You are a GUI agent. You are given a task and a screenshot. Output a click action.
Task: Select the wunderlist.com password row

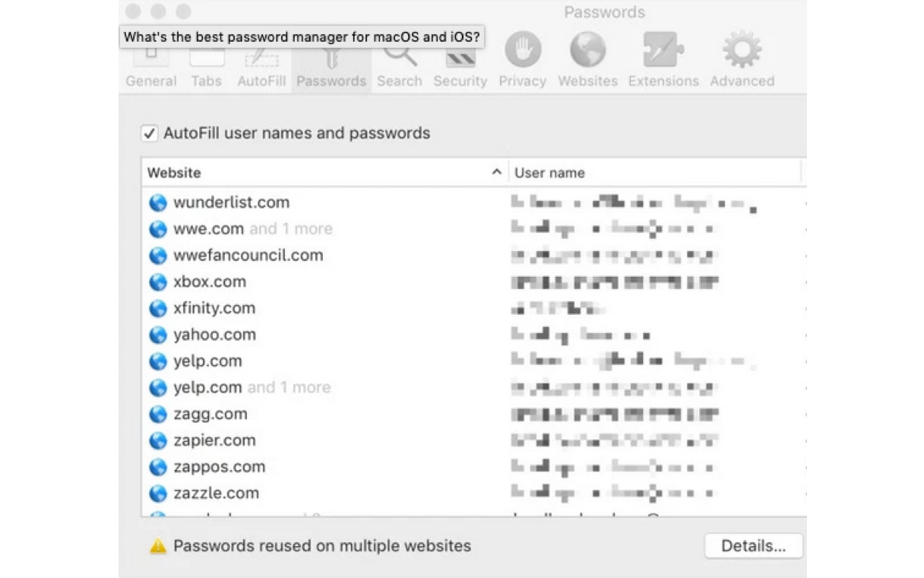point(473,203)
